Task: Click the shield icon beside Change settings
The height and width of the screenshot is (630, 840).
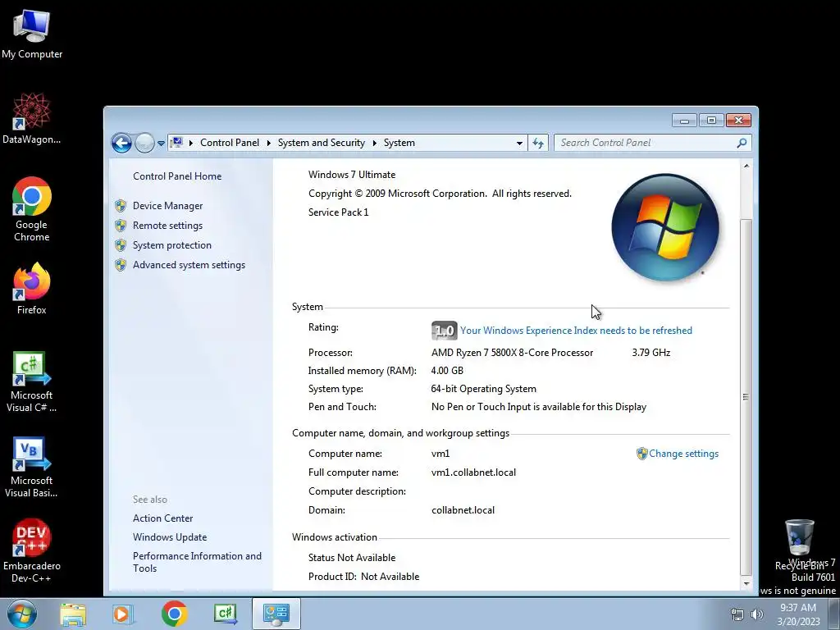Action: (x=641, y=454)
